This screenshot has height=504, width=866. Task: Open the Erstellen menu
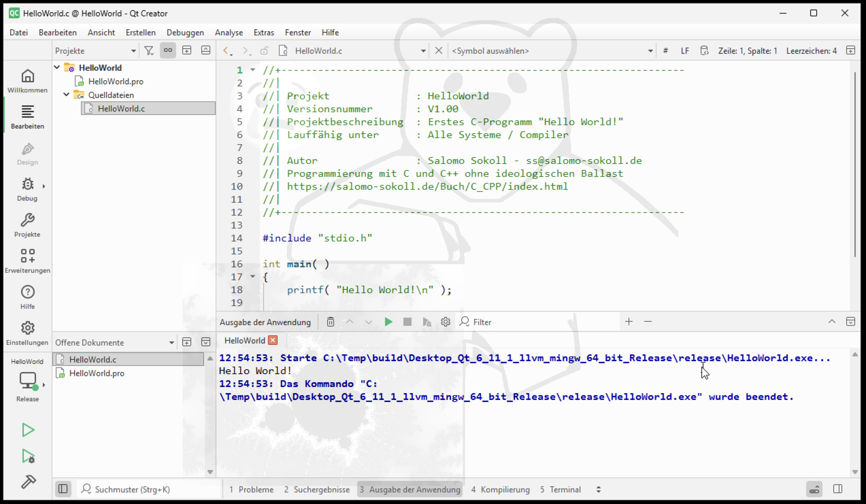click(x=141, y=32)
